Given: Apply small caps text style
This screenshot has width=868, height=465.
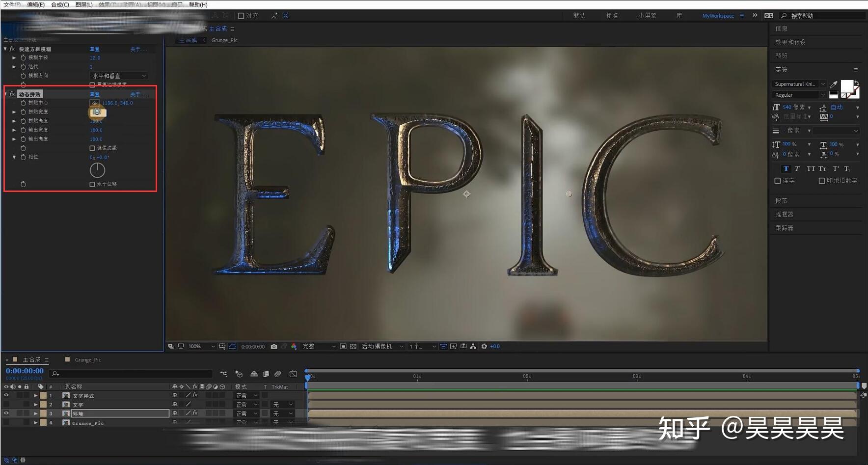Looking at the screenshot, I should tap(823, 169).
